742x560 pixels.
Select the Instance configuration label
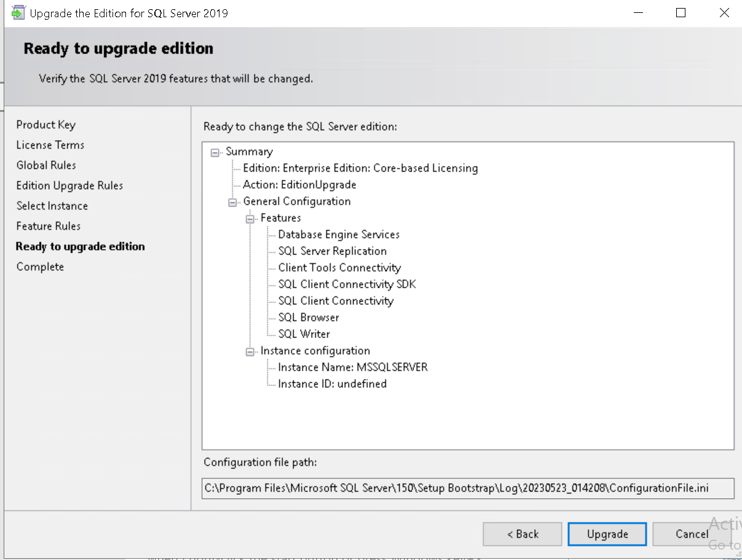315,351
